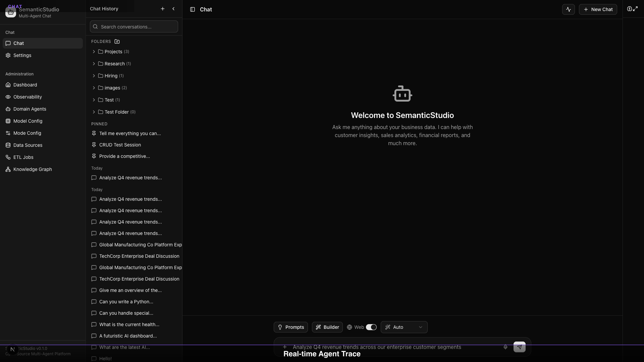Expand the Hiring folder
Screen dimensions: 644x362
(94, 76)
